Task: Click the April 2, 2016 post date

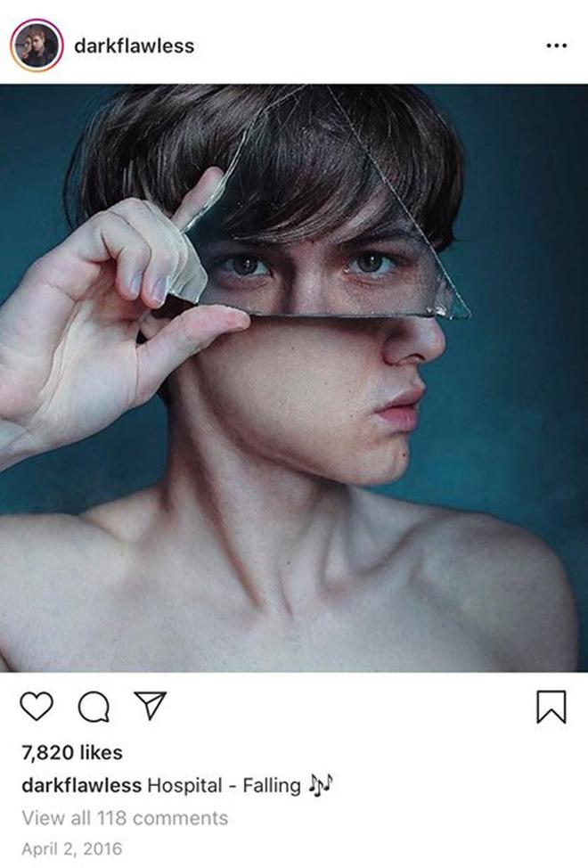Action: tap(71, 848)
